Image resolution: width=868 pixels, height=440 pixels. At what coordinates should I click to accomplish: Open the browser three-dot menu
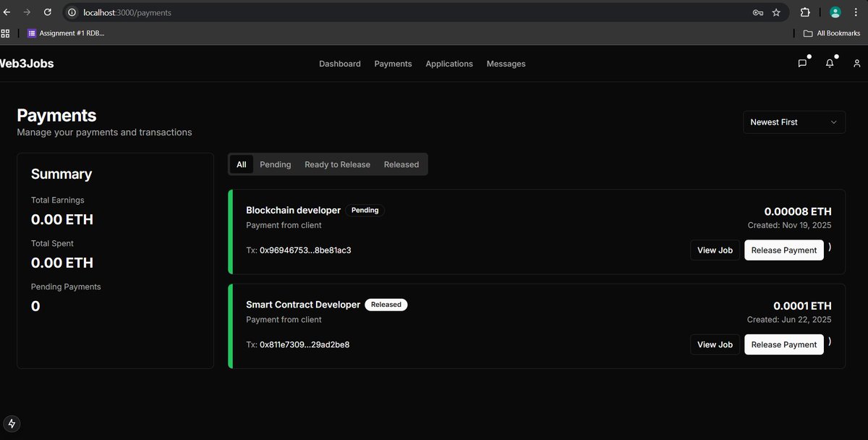855,12
